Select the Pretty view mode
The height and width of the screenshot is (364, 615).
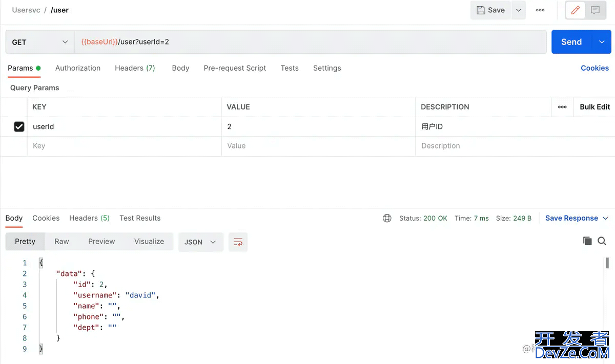tap(25, 242)
